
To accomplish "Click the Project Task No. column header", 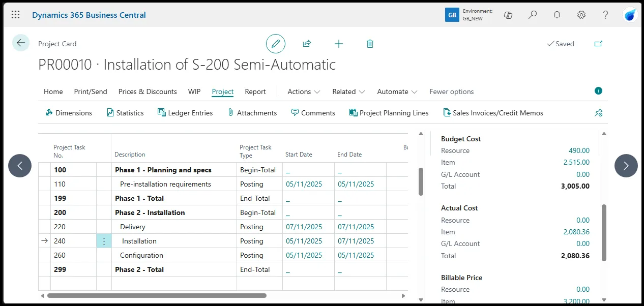I will [70, 150].
